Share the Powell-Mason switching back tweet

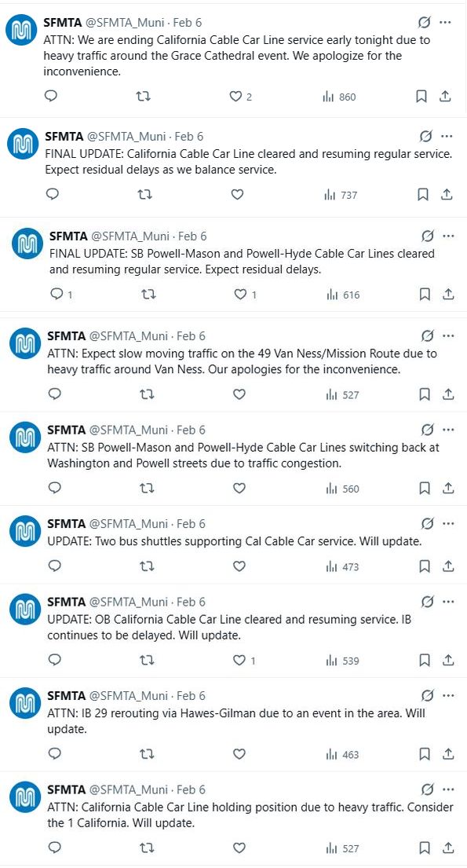pyautogui.click(x=447, y=488)
